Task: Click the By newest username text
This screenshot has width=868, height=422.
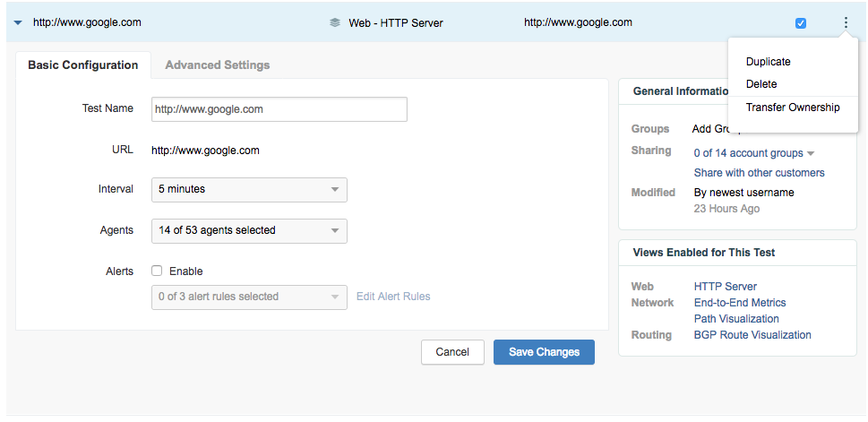Action: (744, 193)
